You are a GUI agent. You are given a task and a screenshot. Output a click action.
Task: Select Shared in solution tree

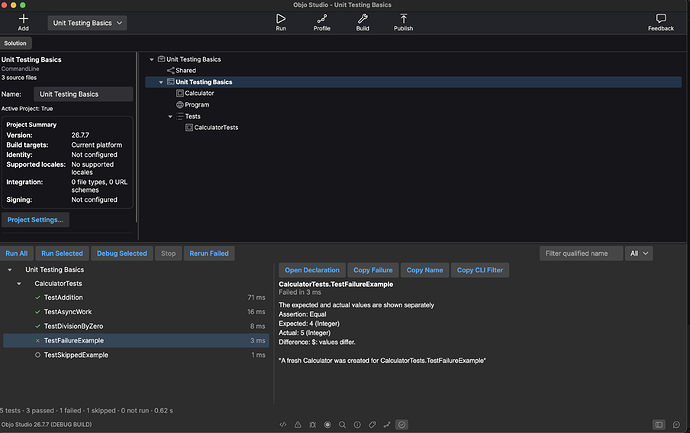(x=186, y=70)
